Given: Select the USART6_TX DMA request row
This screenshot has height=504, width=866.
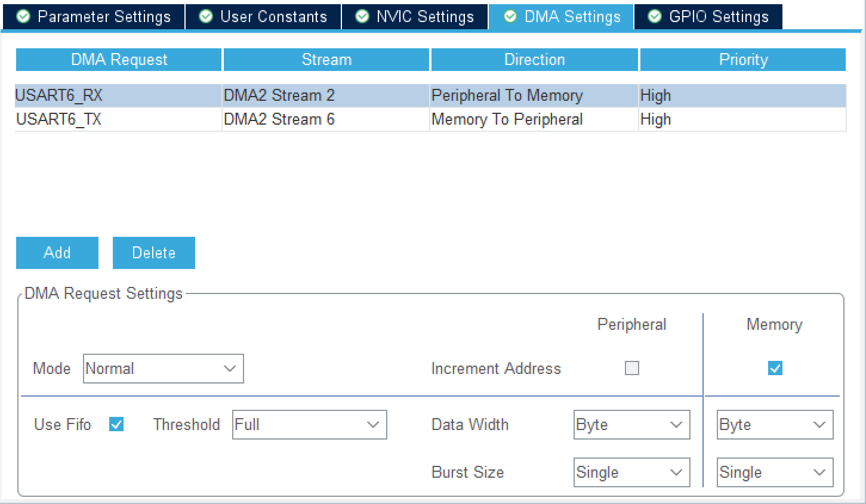Looking at the screenshot, I should (x=430, y=119).
